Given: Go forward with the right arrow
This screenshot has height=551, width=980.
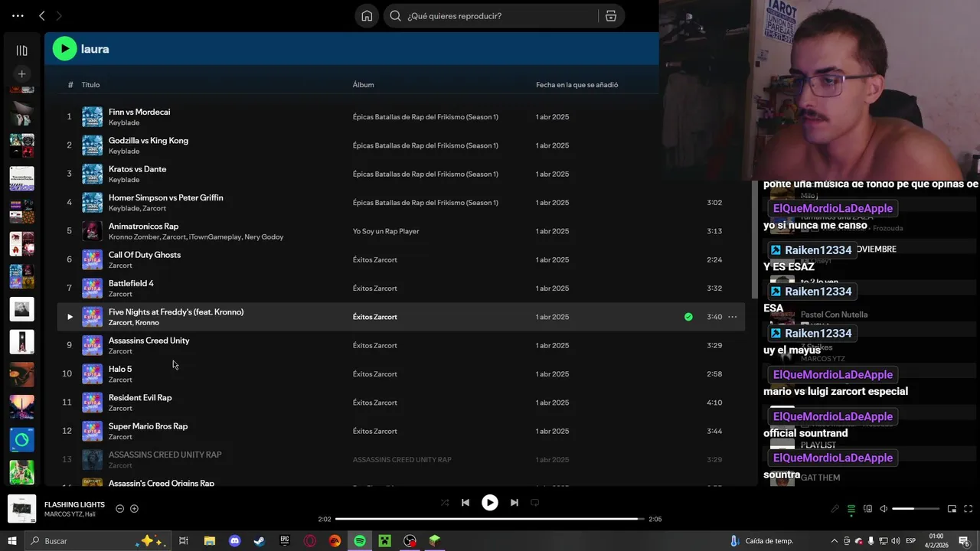Looking at the screenshot, I should (59, 15).
